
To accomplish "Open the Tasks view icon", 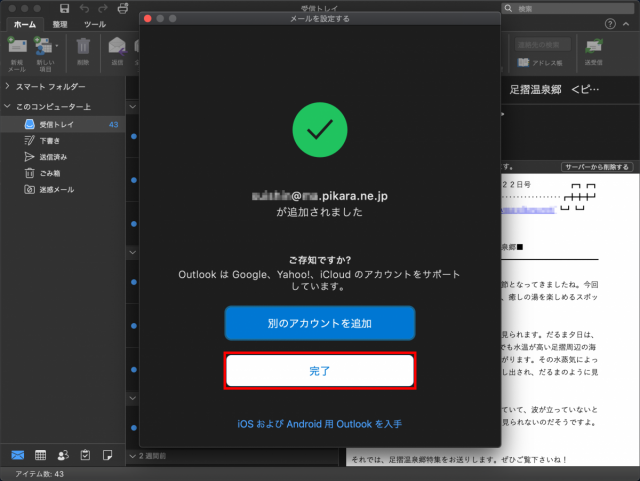I will [86, 455].
